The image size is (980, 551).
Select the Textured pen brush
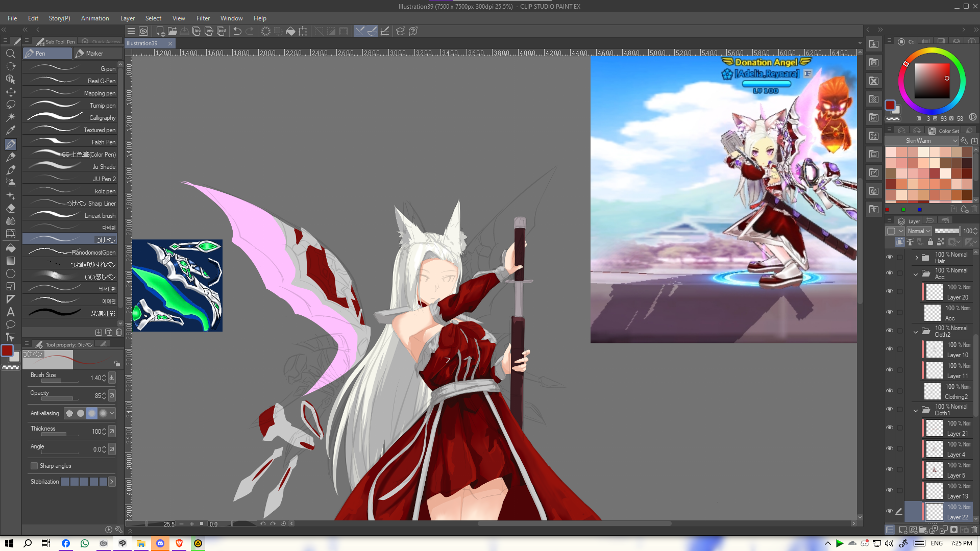click(x=70, y=130)
